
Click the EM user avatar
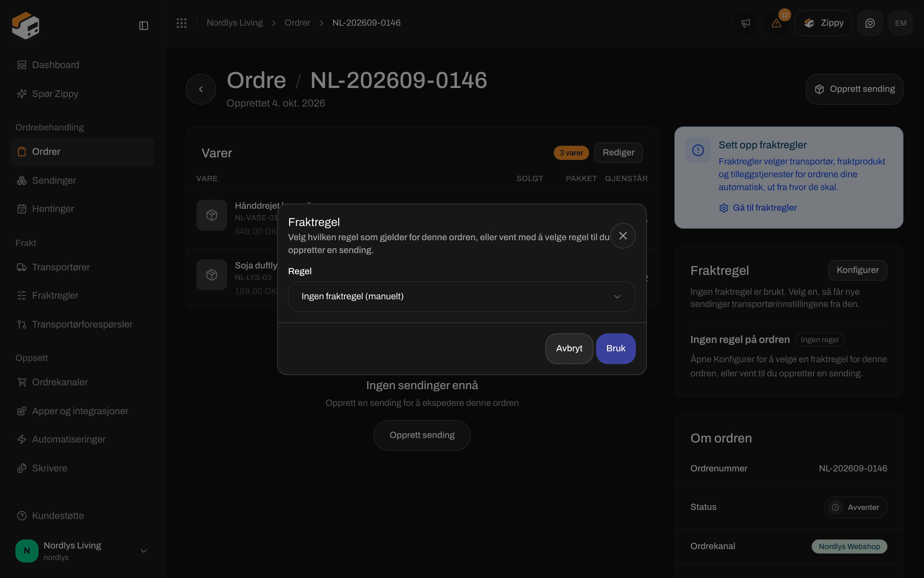[901, 23]
